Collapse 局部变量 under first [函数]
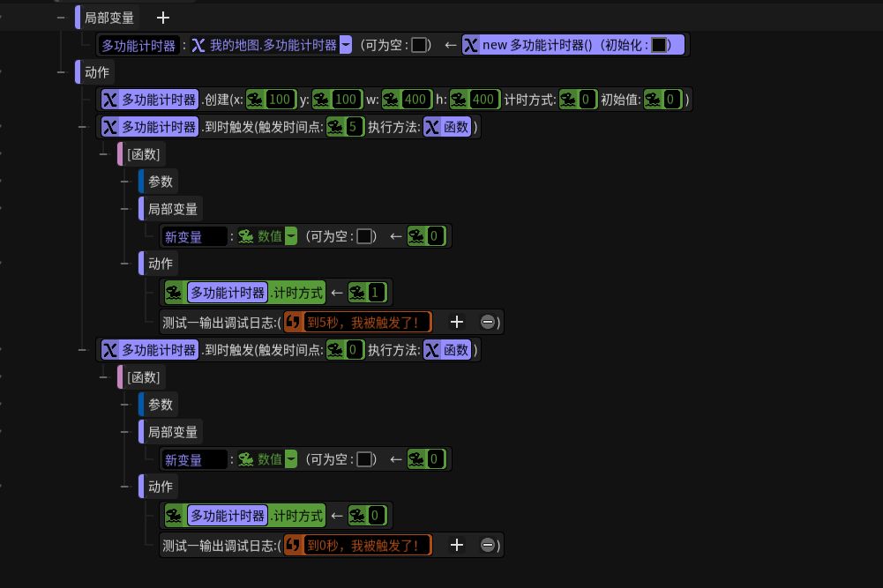This screenshot has height=588, width=883. point(125,209)
